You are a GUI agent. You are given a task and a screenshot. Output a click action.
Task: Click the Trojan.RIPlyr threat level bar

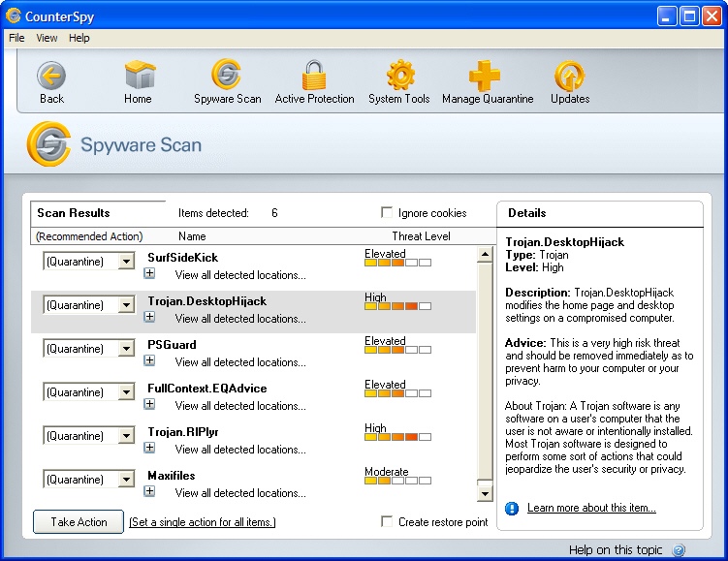[397, 437]
